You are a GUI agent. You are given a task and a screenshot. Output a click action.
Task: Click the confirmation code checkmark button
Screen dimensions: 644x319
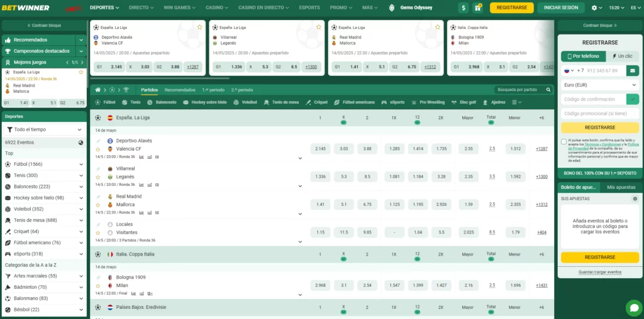pos(633,99)
